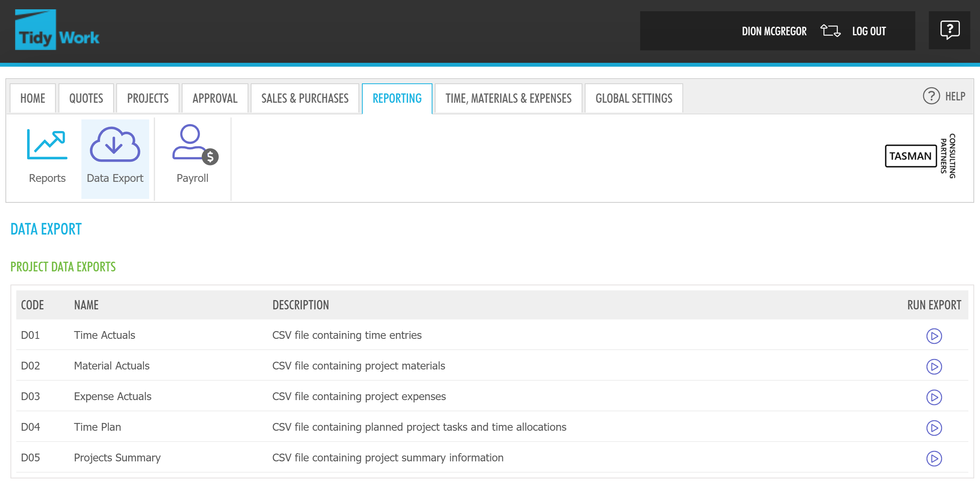Go to the Home tab

[33, 98]
